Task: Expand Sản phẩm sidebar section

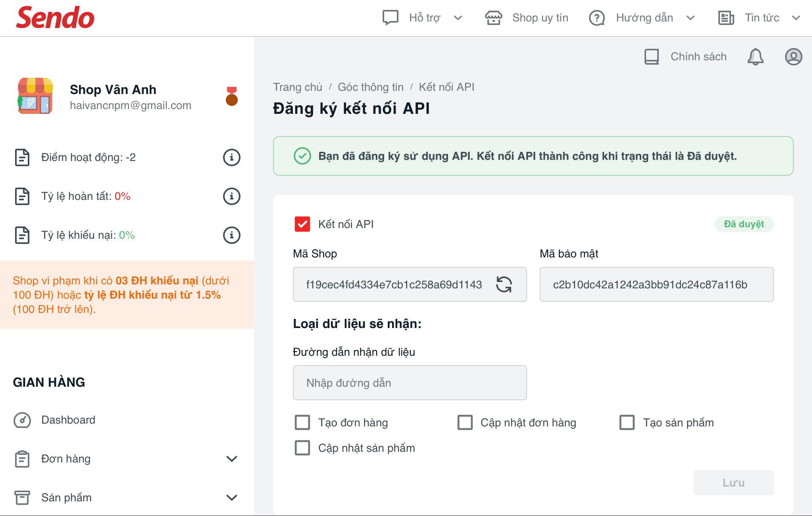Action: point(231,498)
